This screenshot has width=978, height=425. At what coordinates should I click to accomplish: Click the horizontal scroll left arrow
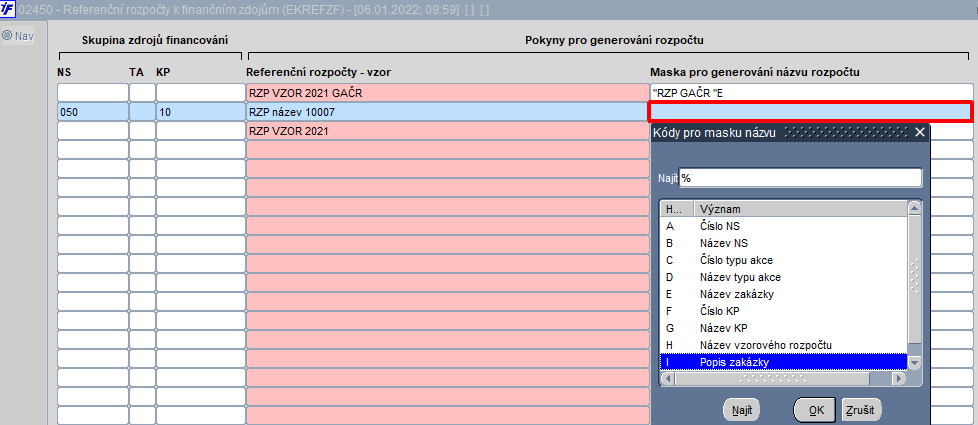[x=667, y=378]
